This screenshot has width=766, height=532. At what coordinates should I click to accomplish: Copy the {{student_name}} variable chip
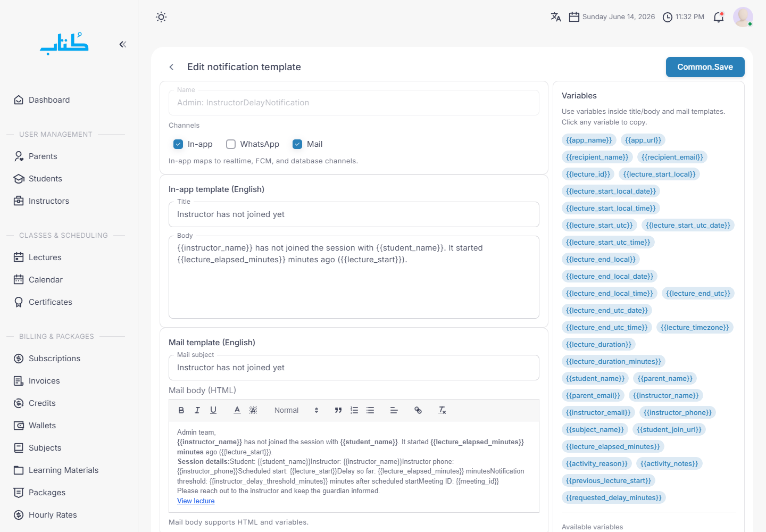[x=595, y=379]
